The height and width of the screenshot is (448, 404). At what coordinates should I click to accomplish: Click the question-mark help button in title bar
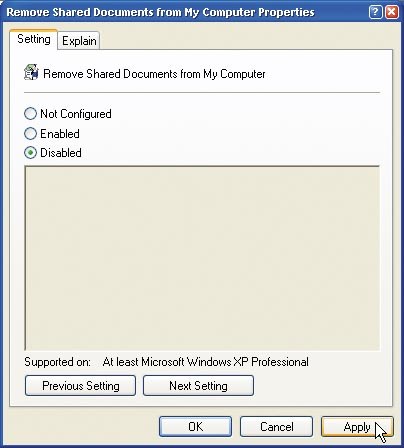coord(375,12)
